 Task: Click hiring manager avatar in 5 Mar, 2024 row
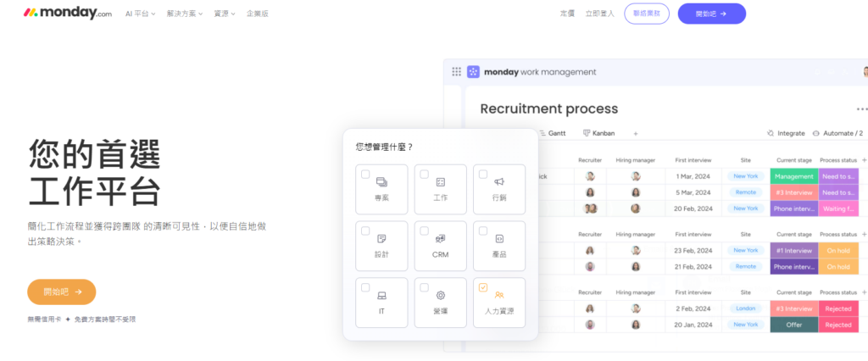coord(636,192)
